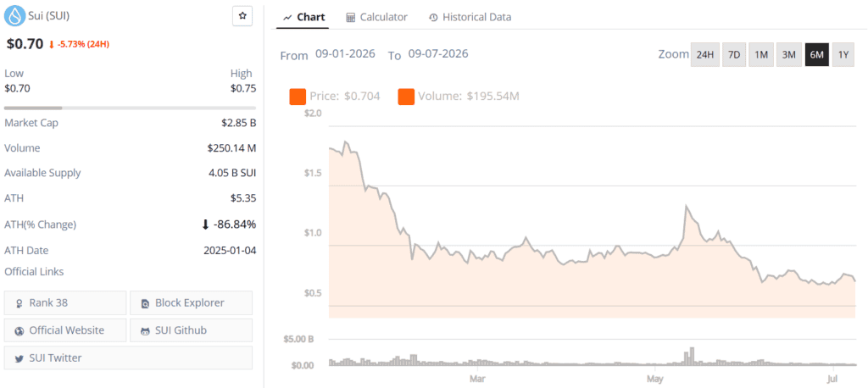The width and height of the screenshot is (868, 388).
Task: Click the clock icon beside Historical Data
Action: [x=433, y=18]
